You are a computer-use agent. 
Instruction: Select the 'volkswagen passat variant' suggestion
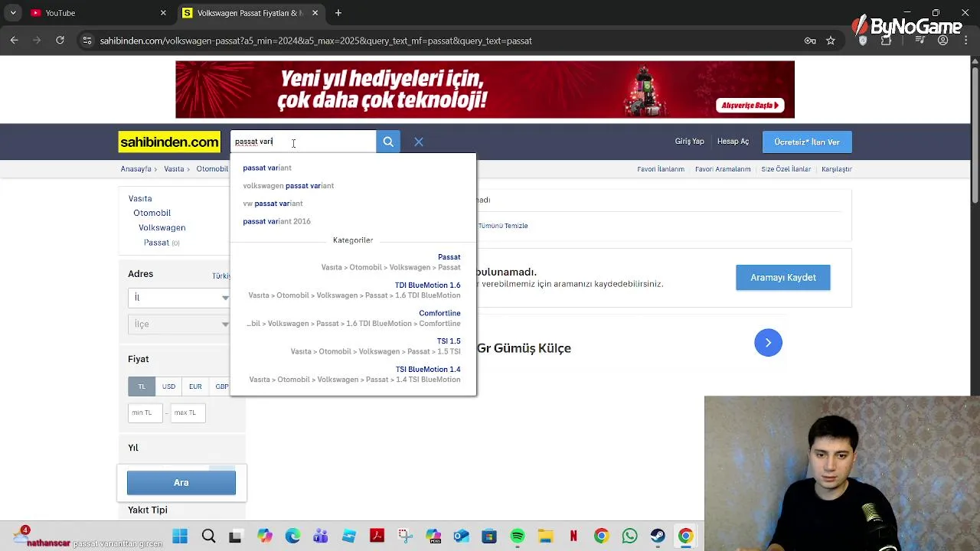tap(289, 185)
